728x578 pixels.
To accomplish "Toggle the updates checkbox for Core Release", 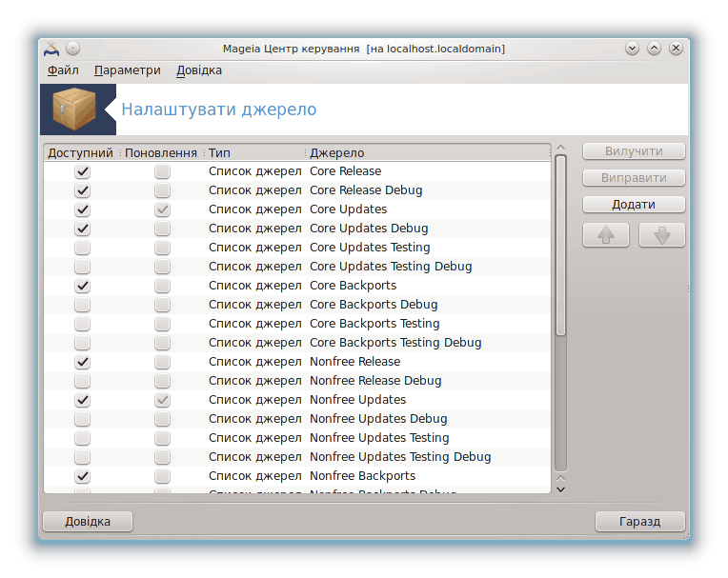I will [x=163, y=171].
